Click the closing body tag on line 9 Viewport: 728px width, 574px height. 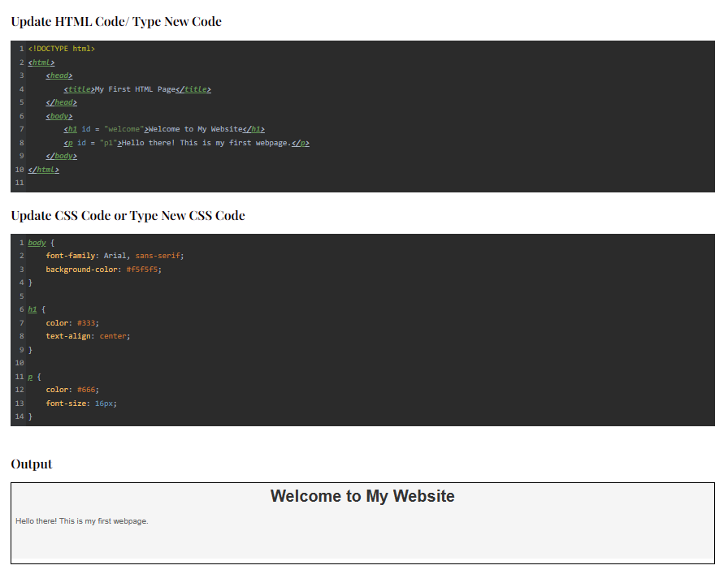point(61,156)
